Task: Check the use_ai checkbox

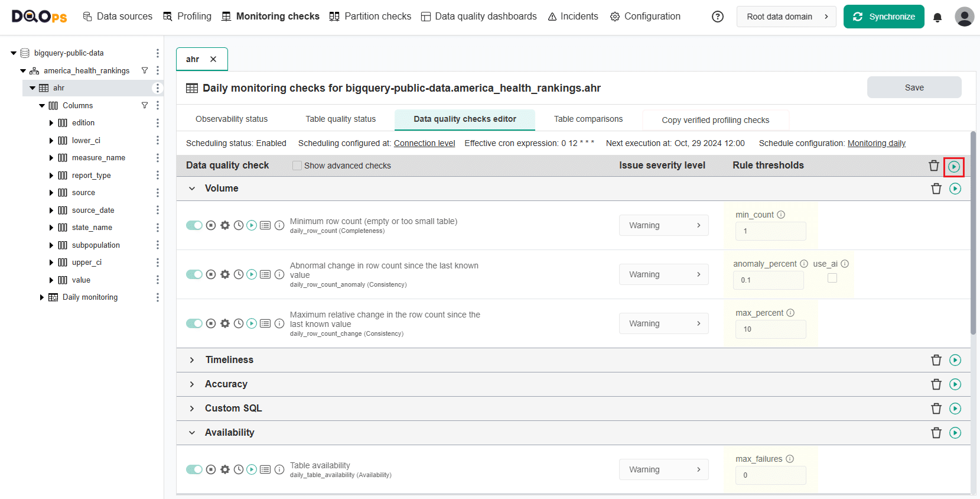Action: [x=832, y=278]
